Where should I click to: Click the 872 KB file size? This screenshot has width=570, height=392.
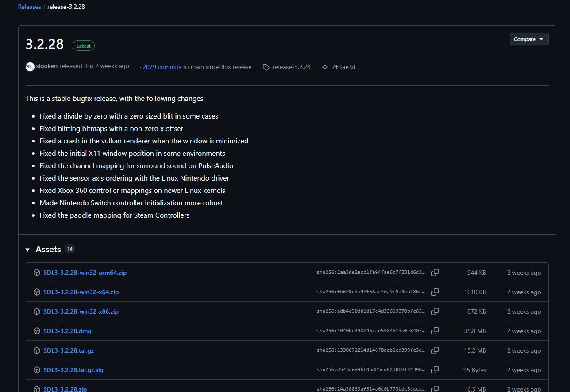coord(477,311)
